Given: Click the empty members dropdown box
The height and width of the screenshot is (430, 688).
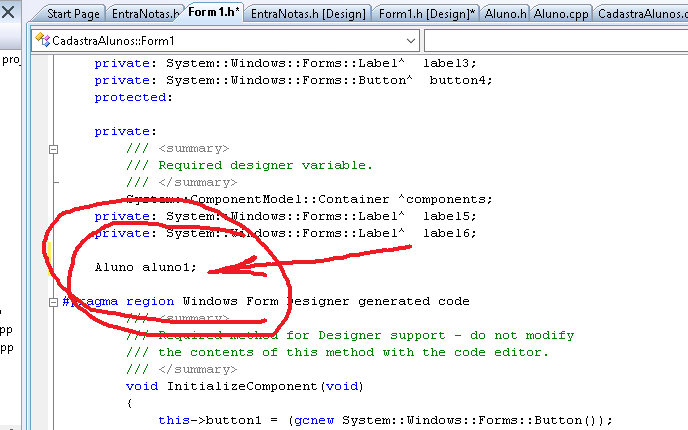Looking at the screenshot, I should (x=555, y=41).
